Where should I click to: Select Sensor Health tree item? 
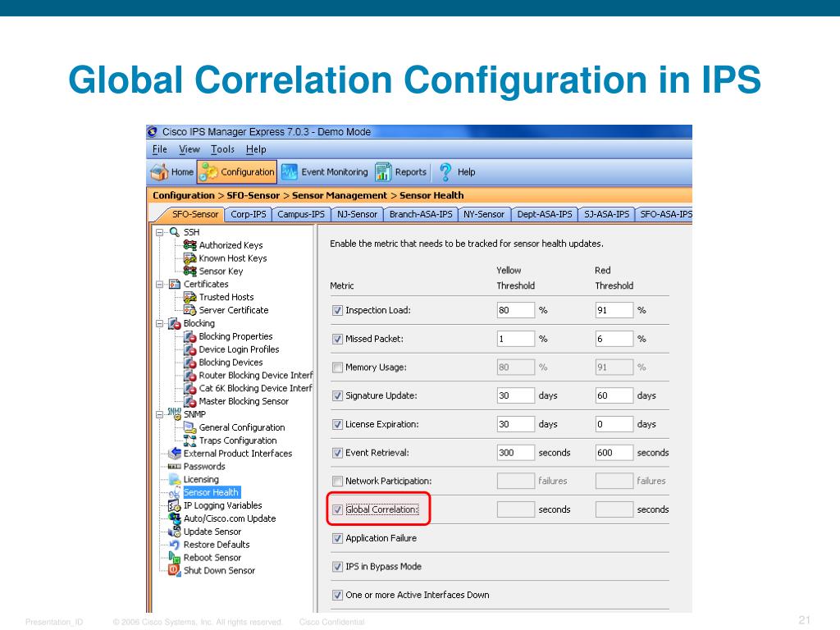point(211,492)
